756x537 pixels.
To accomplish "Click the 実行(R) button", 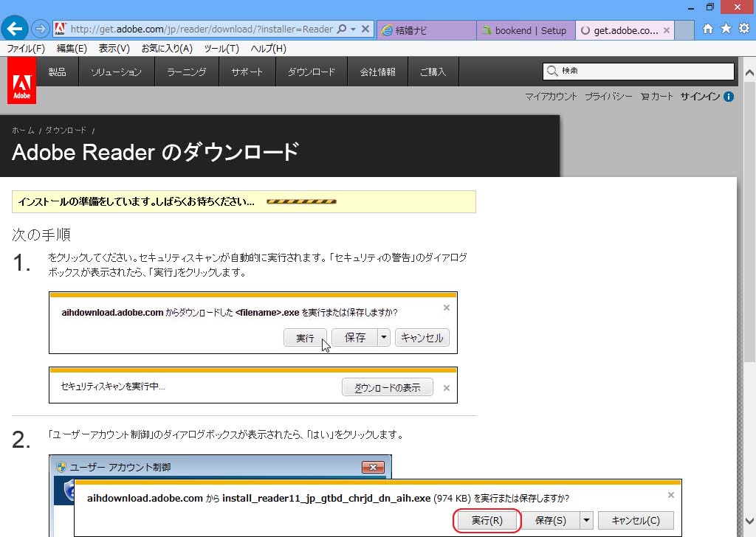I will 486,520.
